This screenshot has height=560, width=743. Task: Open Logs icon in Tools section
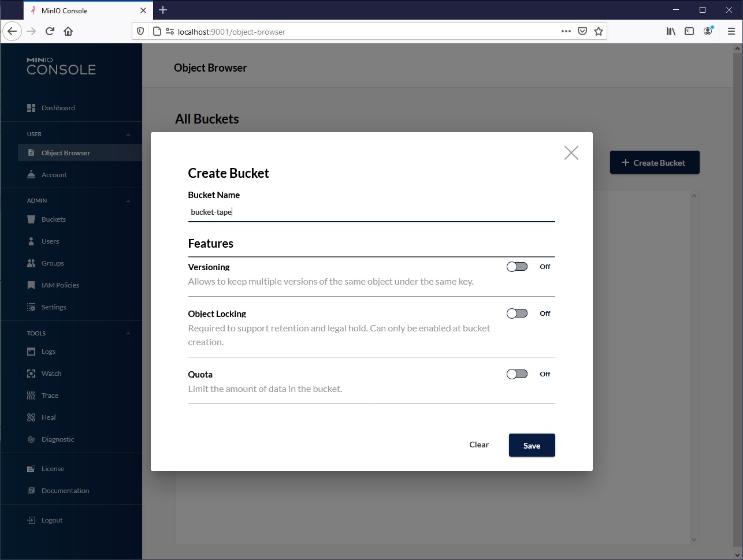point(31,352)
